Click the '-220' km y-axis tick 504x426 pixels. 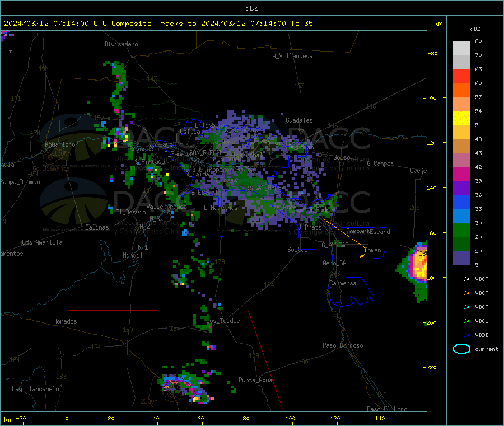click(431, 368)
